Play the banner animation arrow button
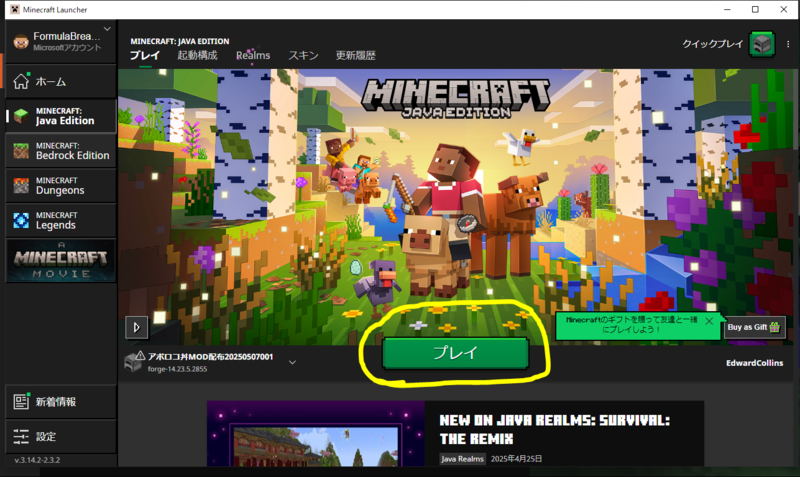This screenshot has width=800, height=477. tap(137, 328)
